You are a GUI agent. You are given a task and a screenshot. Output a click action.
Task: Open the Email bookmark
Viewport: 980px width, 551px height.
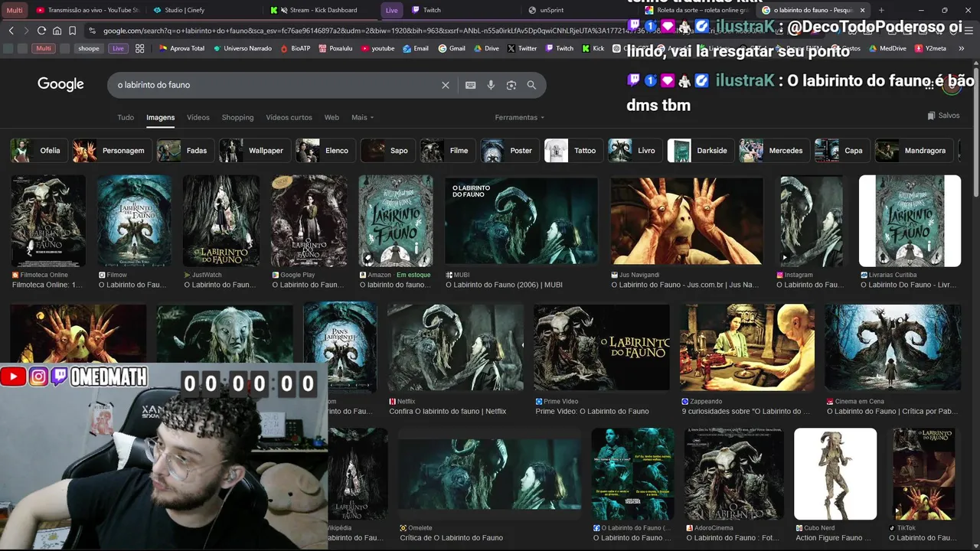[x=415, y=48]
